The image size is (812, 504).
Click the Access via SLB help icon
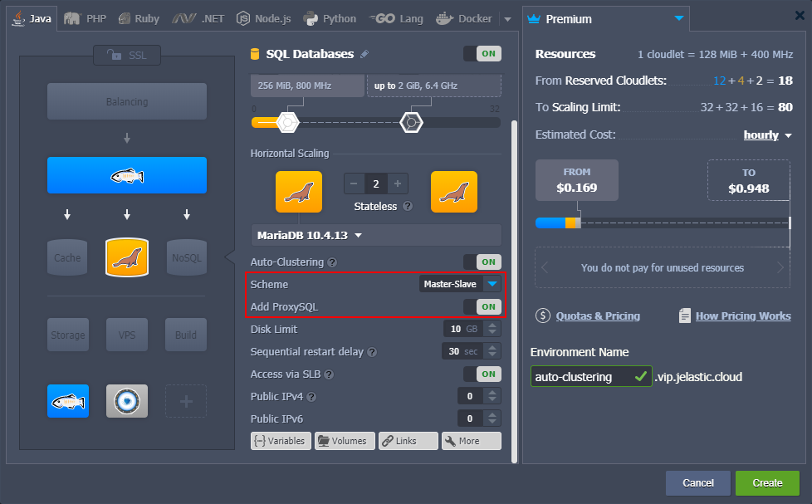click(328, 374)
